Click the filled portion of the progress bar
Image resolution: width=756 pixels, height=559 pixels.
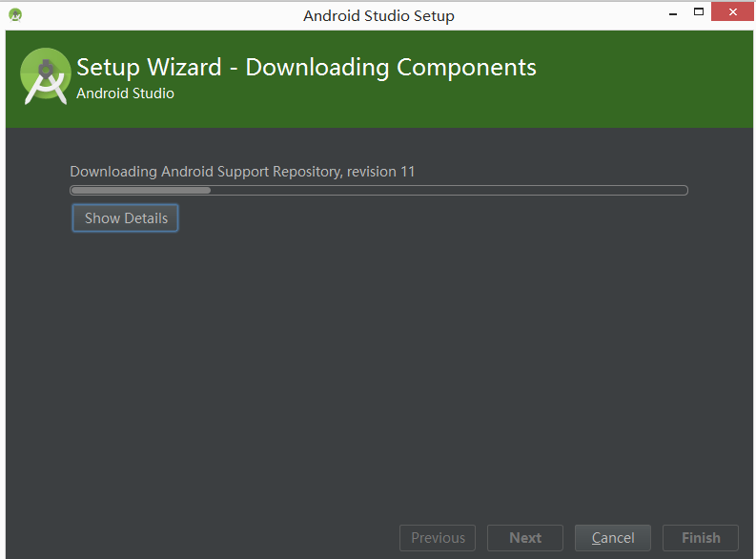(x=140, y=190)
